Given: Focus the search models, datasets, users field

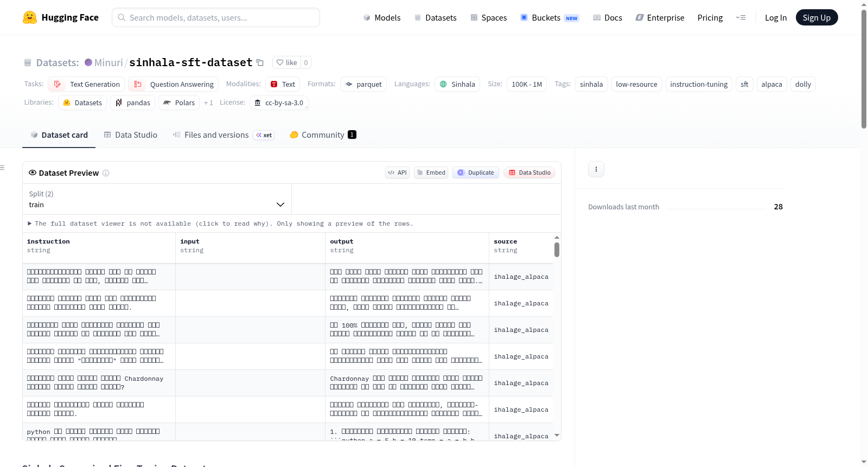Looking at the screenshot, I should click(216, 17).
